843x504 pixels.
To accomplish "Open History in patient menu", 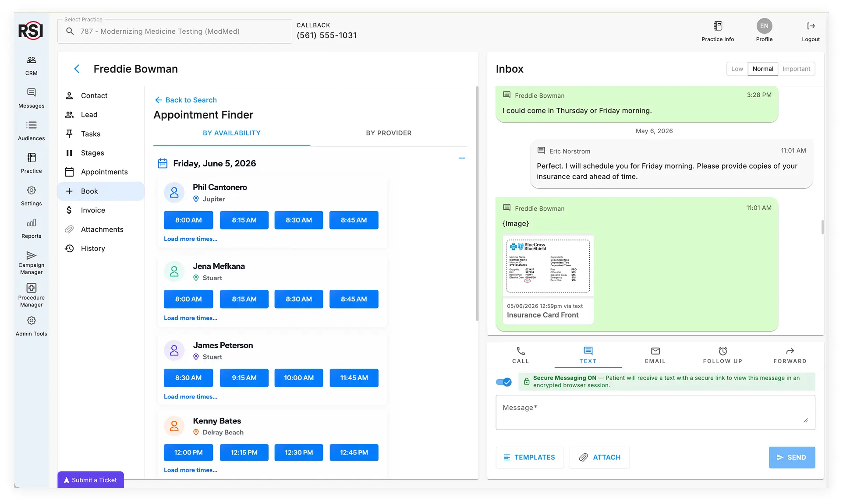I will coord(101,248).
